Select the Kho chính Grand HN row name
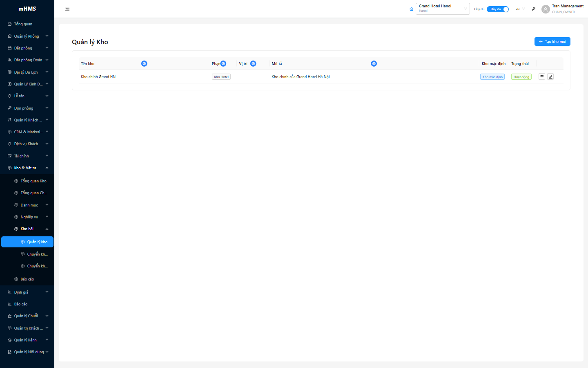 pos(98,77)
